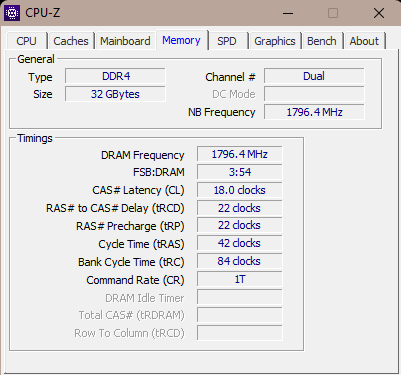Click the NB Frequency label
The image size is (401, 375).
tap(222, 112)
